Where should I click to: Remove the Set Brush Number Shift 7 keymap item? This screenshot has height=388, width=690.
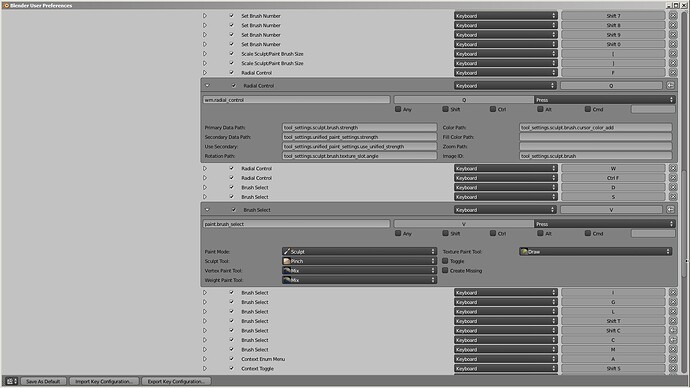click(673, 16)
